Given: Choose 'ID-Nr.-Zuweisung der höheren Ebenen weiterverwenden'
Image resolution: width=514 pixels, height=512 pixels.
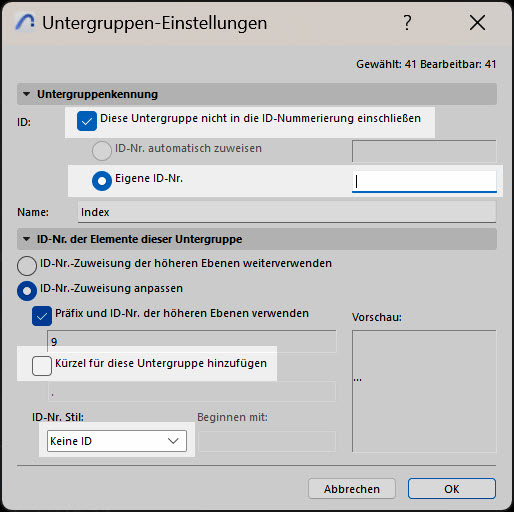Looking at the screenshot, I should coord(27,266).
